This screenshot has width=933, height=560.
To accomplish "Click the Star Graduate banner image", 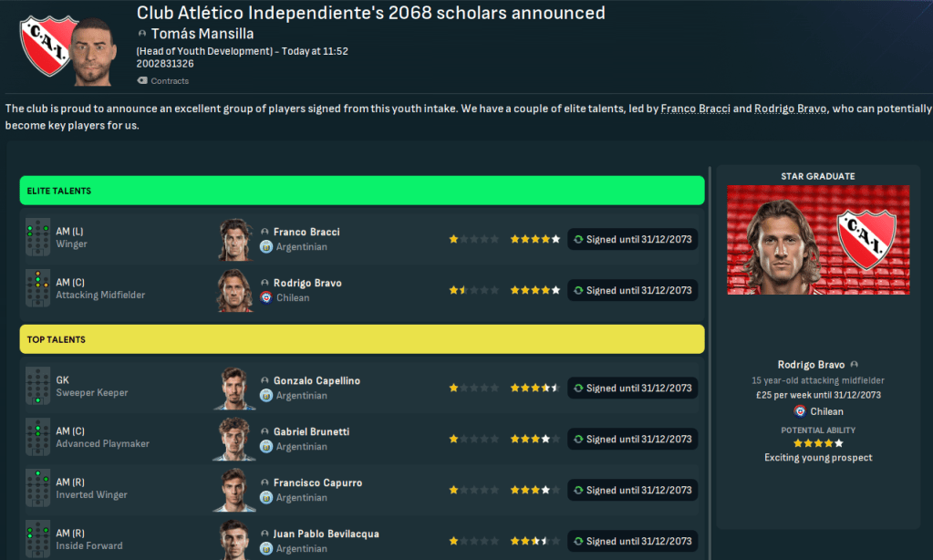I will (x=818, y=240).
